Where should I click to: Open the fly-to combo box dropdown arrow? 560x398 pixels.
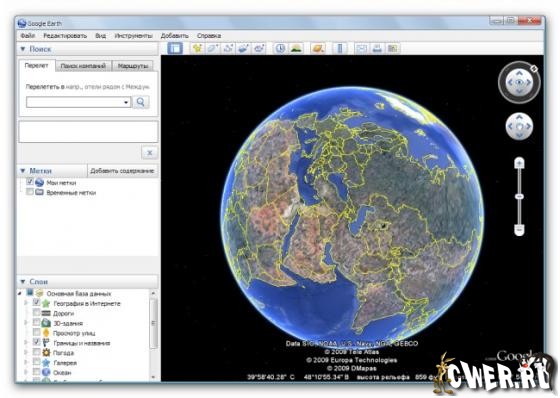click(126, 103)
